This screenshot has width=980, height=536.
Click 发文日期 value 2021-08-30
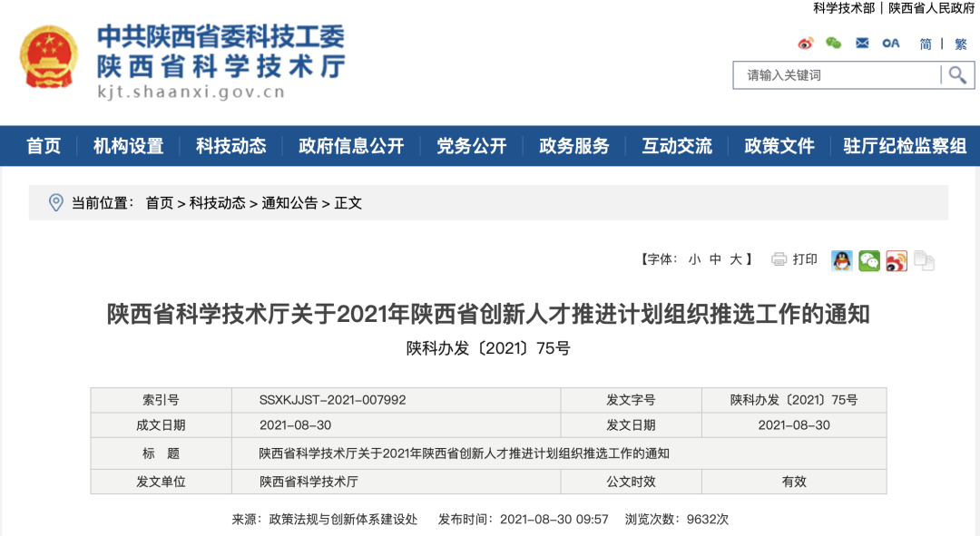(794, 425)
